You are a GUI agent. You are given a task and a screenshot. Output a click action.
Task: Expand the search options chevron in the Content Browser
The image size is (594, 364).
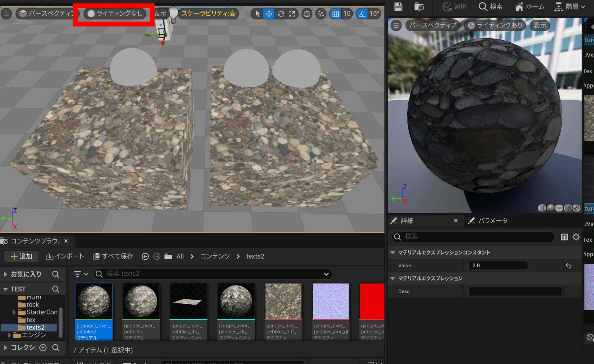326,274
